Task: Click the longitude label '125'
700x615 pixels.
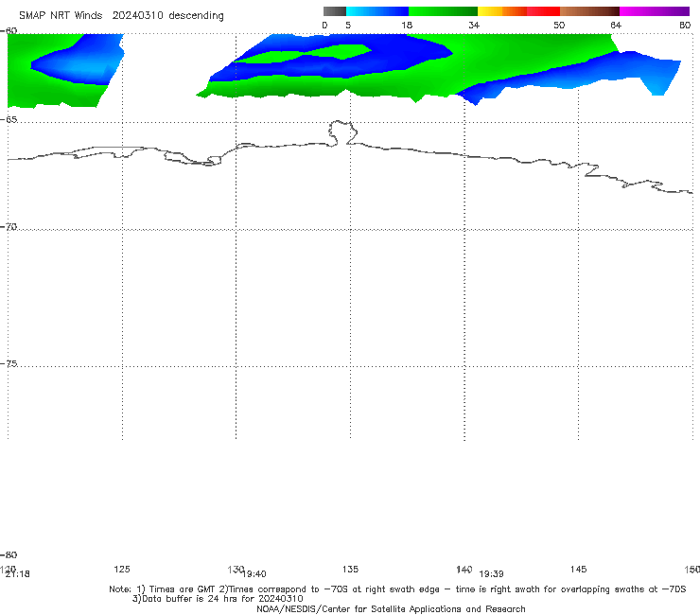Action: click(122, 569)
